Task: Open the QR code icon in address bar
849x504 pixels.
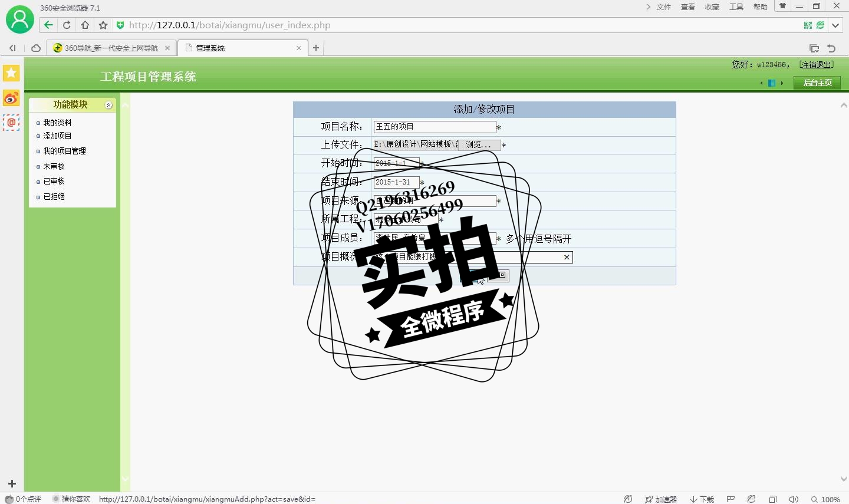Action: pyautogui.click(x=808, y=25)
